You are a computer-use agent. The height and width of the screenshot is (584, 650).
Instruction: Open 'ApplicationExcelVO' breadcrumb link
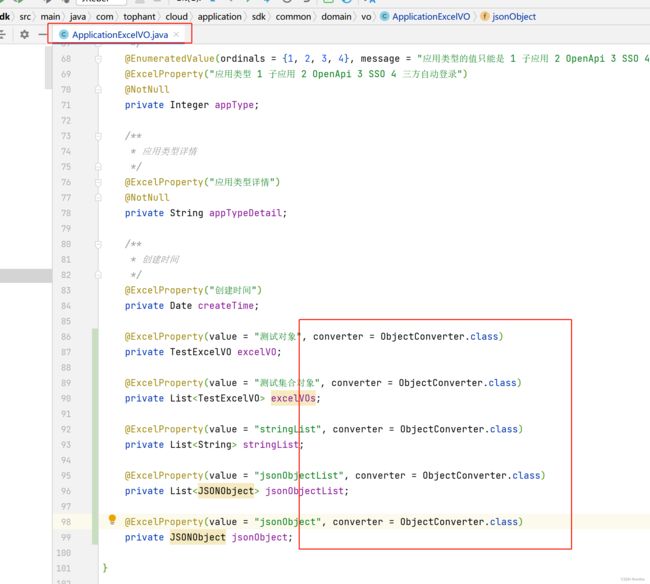431,17
